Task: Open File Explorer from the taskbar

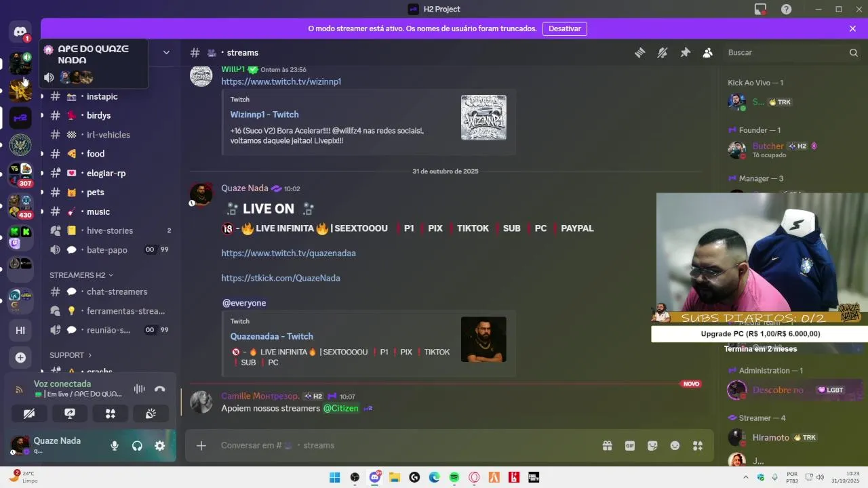Action: 395,477
